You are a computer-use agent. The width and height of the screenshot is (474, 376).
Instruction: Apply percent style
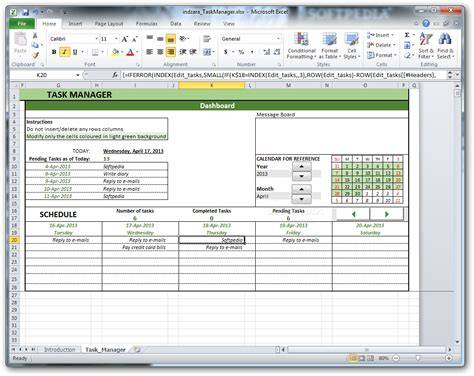(x=241, y=52)
